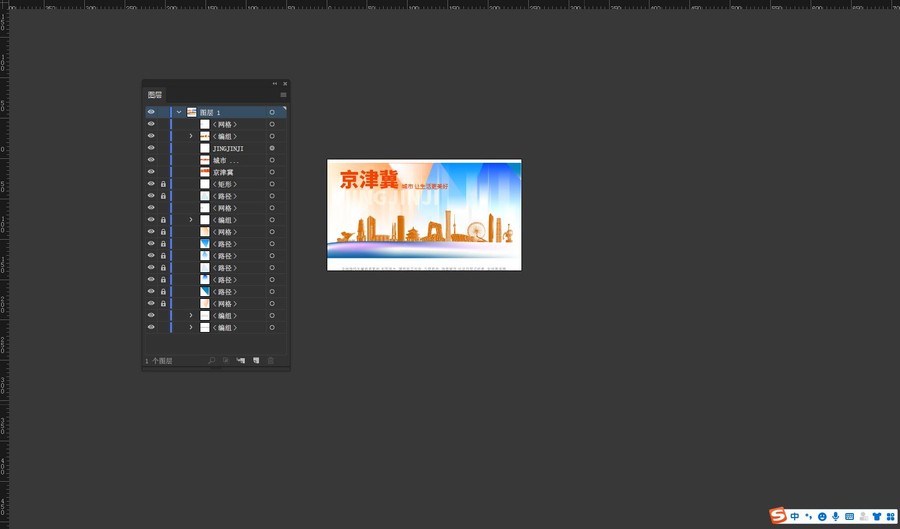The image size is (900, 529).
Task: Toggle the punctuation mode icon in IME bar
Action: tap(808, 516)
